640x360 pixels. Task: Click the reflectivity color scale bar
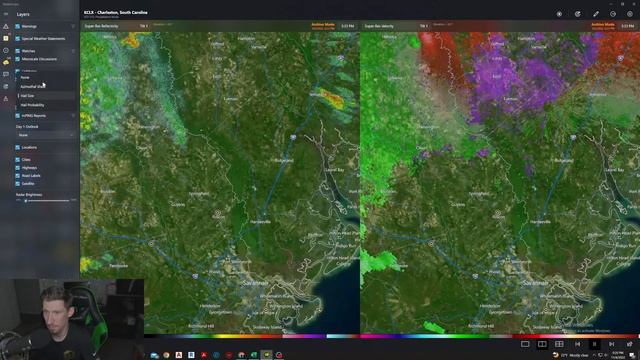[252, 336]
